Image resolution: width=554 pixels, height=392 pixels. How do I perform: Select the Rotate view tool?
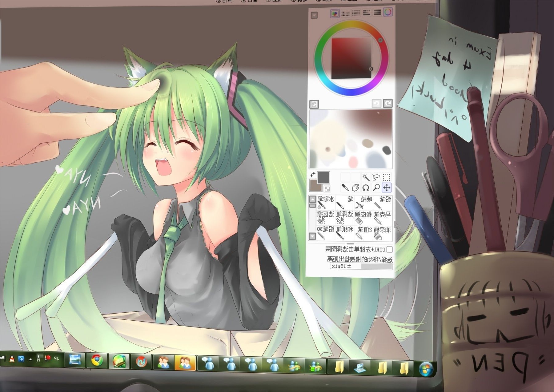coord(366,187)
